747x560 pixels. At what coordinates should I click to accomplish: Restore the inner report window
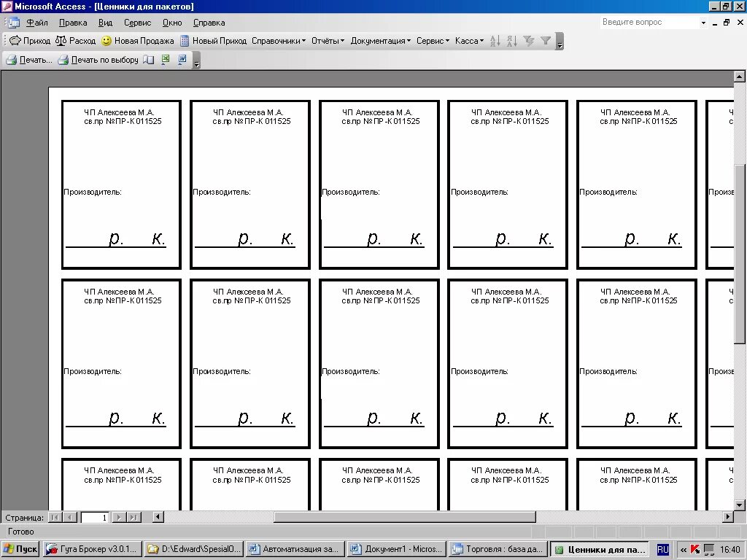click(x=727, y=23)
